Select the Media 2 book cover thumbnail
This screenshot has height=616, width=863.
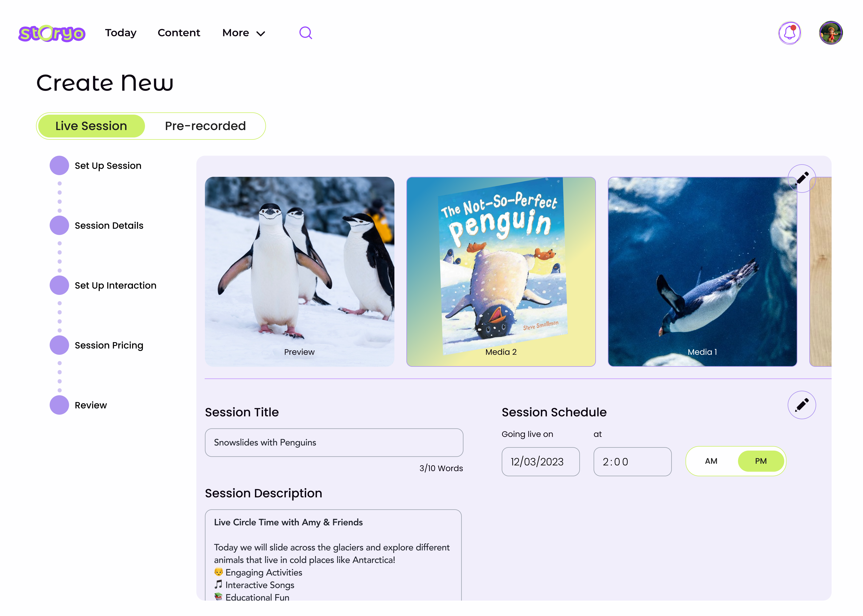501,271
